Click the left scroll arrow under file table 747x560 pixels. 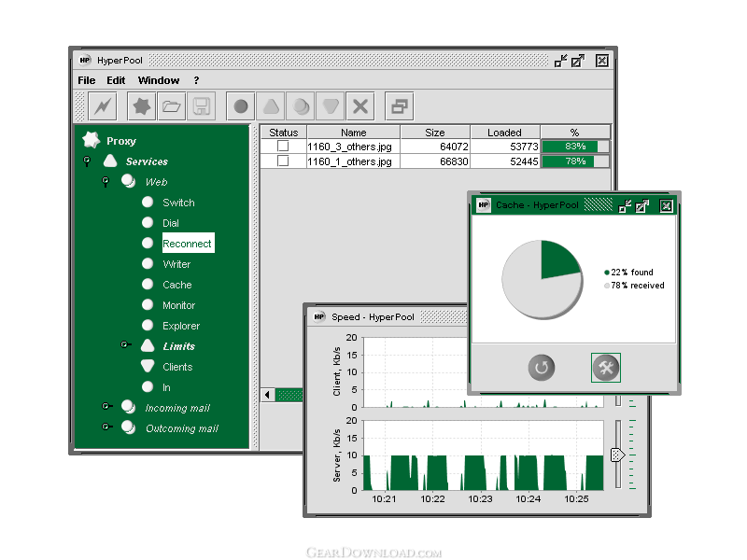268,395
